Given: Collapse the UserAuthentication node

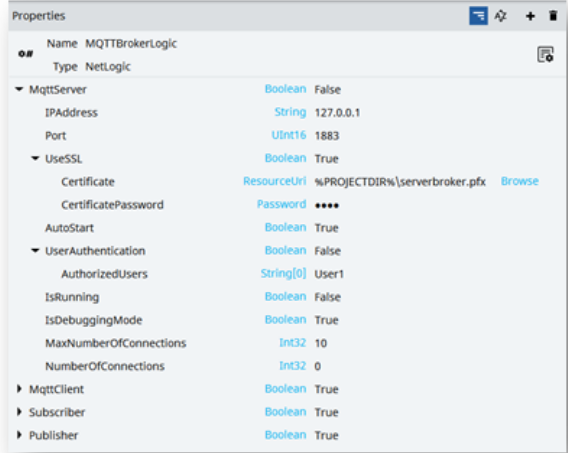Looking at the screenshot, I should 35,250.
